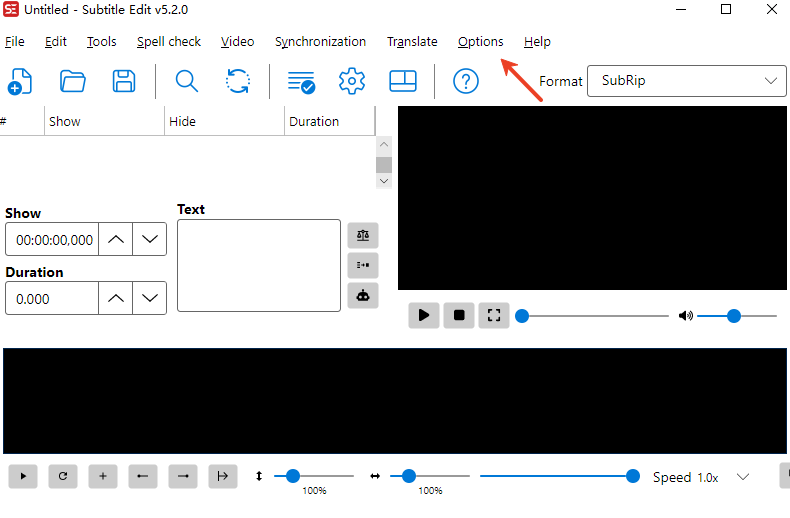Run fix common errors checklist icon
The width and height of the screenshot is (790, 518).
point(301,82)
